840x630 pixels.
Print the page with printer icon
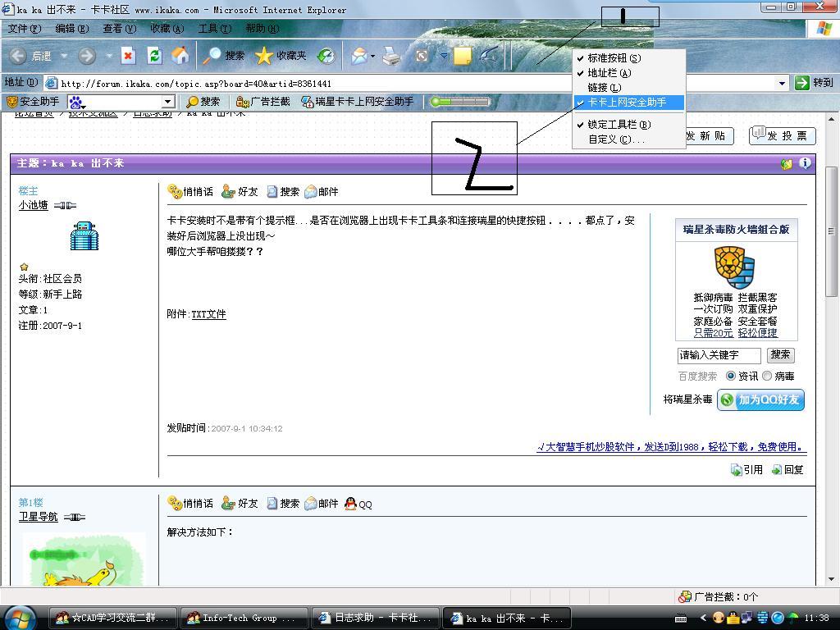[x=391, y=56]
